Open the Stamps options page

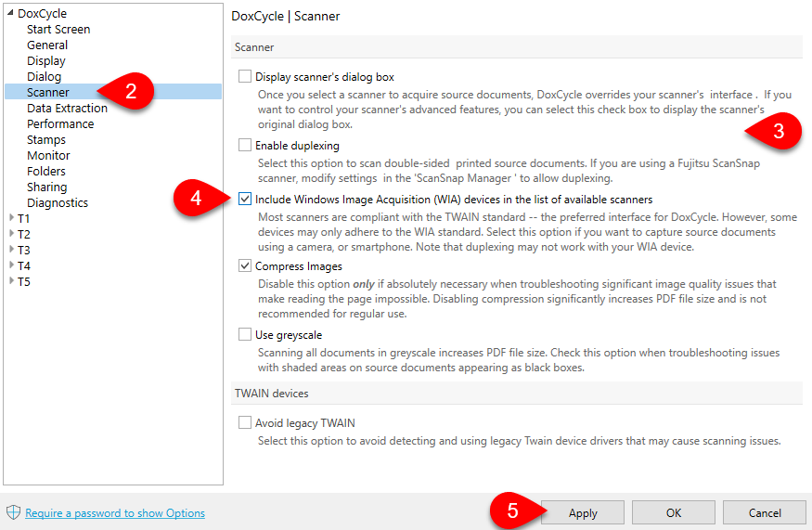[46, 139]
